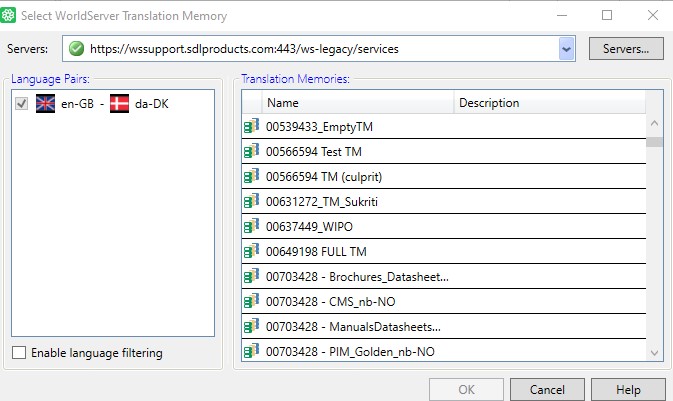Click the icon beside 00566594 TM (culprit)
Screen dimensions: 673x401
click(251, 177)
